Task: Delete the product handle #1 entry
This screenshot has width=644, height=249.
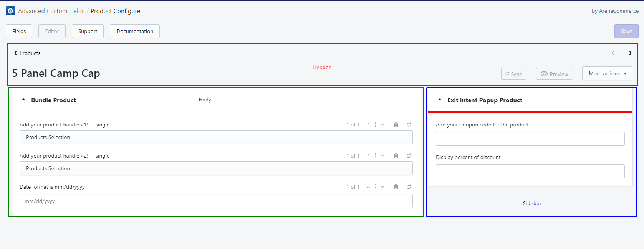Action: point(396,124)
